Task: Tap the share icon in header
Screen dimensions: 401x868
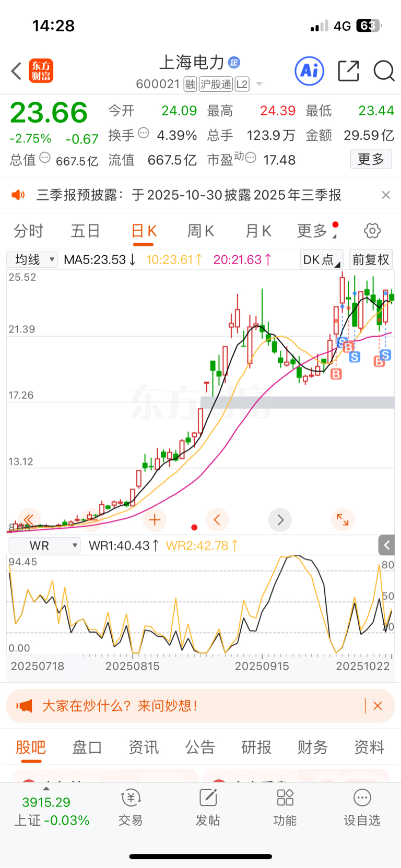Action: [x=349, y=71]
